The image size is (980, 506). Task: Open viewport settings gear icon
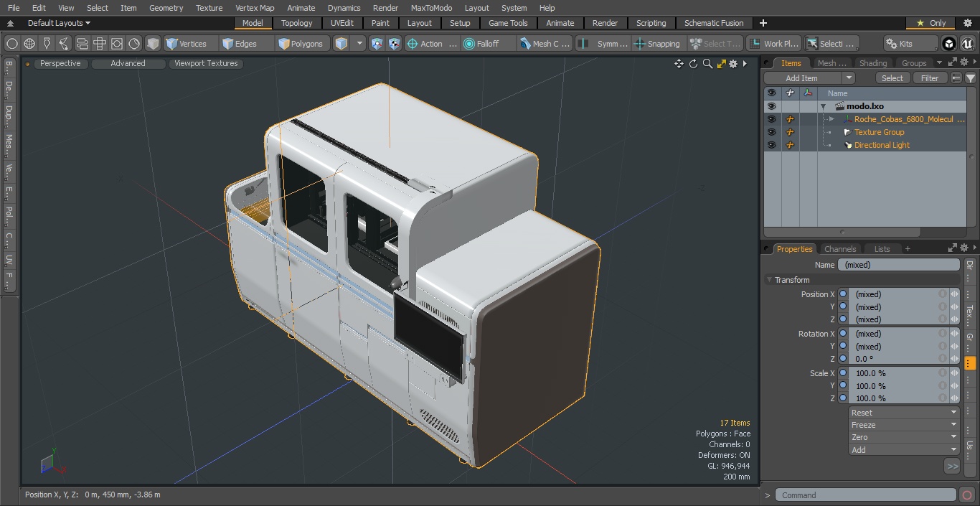click(733, 64)
